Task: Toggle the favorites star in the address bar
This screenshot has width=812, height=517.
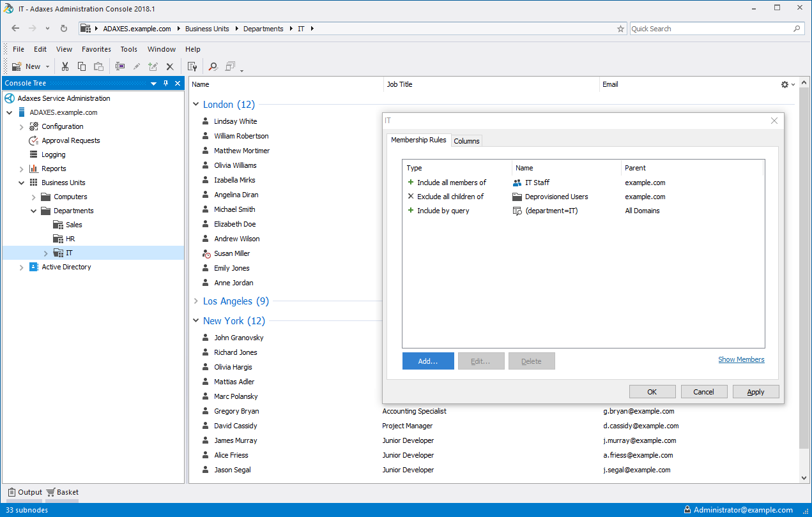Action: (x=620, y=28)
